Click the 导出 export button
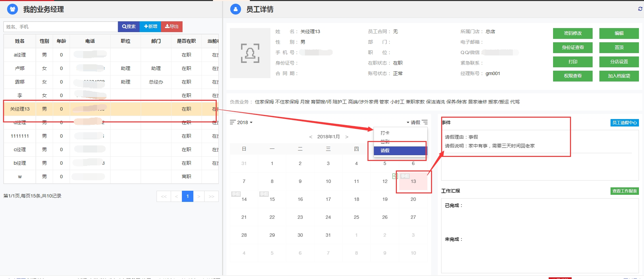 172,27
